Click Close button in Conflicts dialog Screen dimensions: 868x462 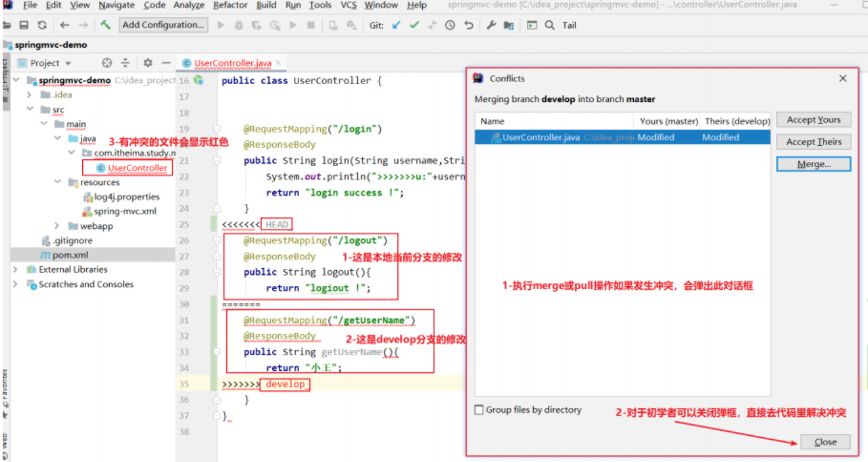click(825, 442)
